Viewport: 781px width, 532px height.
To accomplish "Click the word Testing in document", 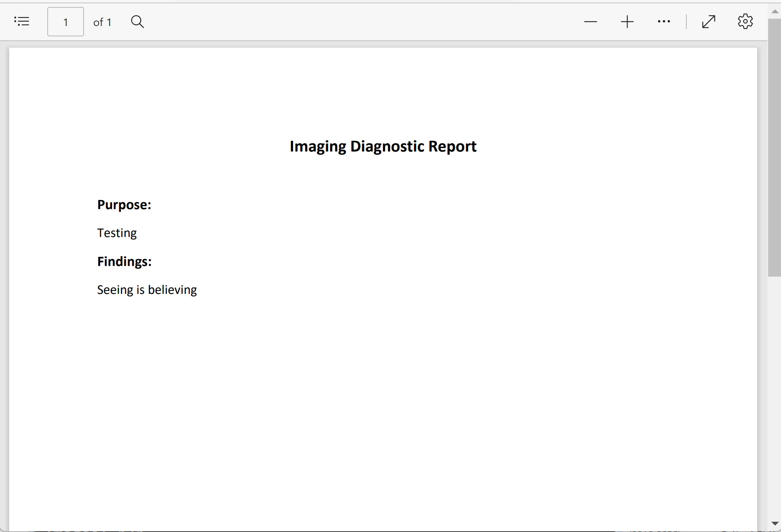I will point(117,233).
